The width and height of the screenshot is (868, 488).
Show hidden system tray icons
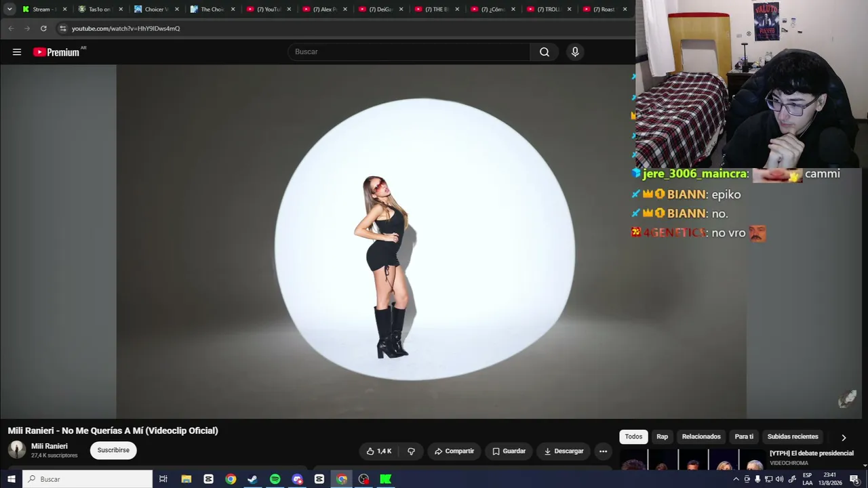[736, 479]
